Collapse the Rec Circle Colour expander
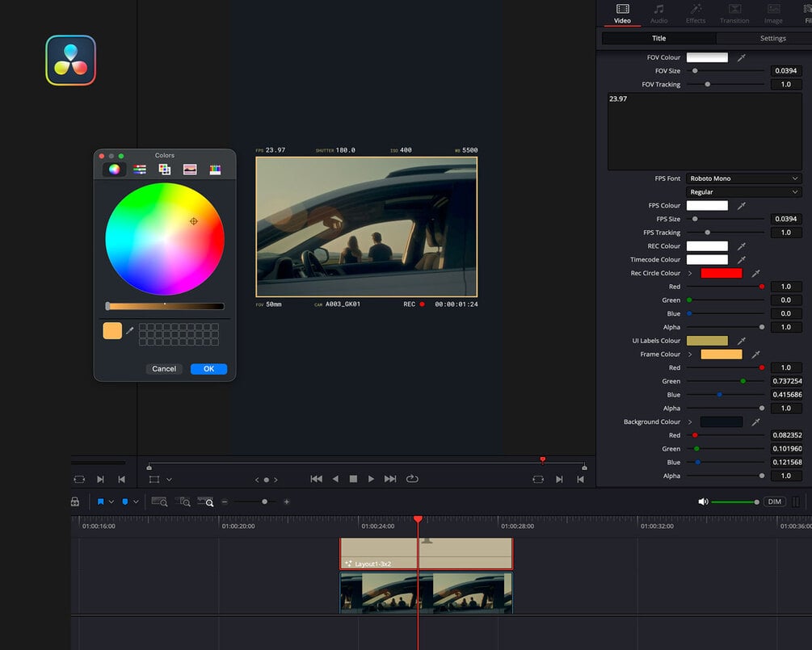 690,273
